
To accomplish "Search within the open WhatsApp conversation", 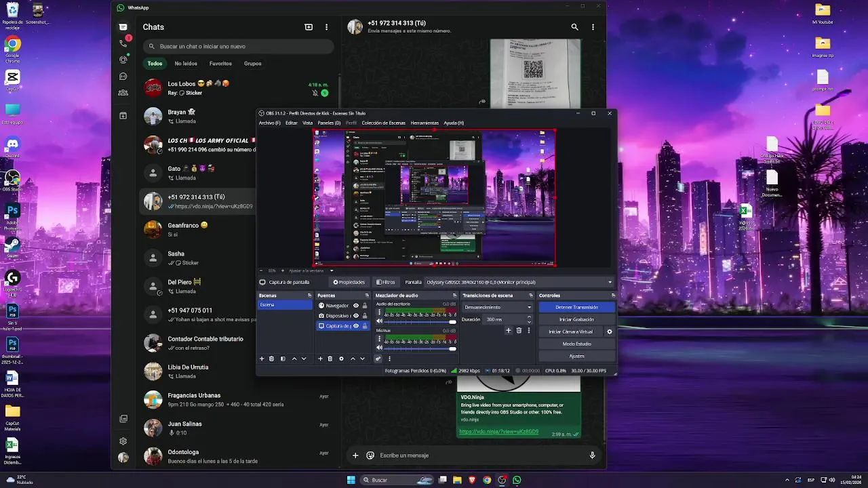I will pyautogui.click(x=575, y=27).
